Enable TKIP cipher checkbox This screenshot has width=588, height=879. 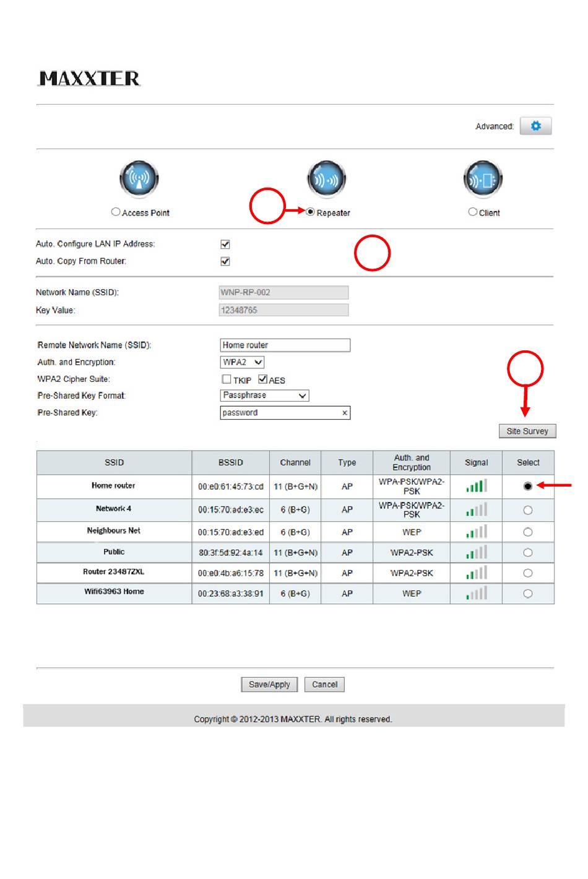[x=227, y=379]
